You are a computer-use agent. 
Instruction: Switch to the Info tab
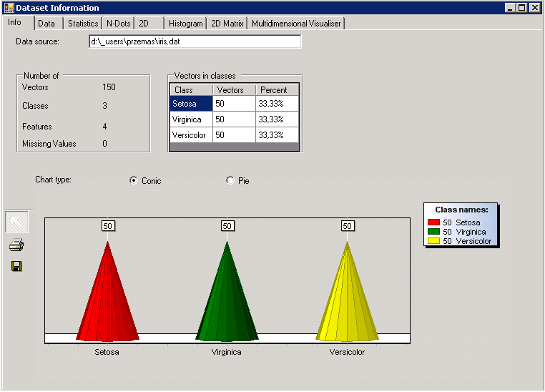[x=18, y=23]
